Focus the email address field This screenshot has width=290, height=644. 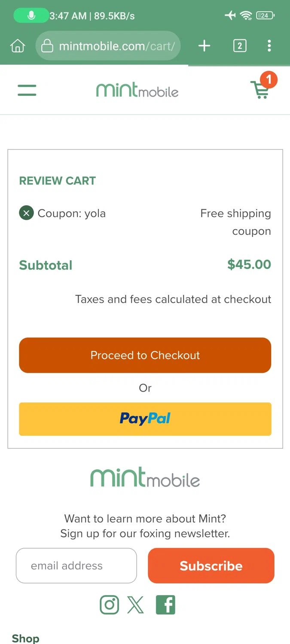[76, 565]
